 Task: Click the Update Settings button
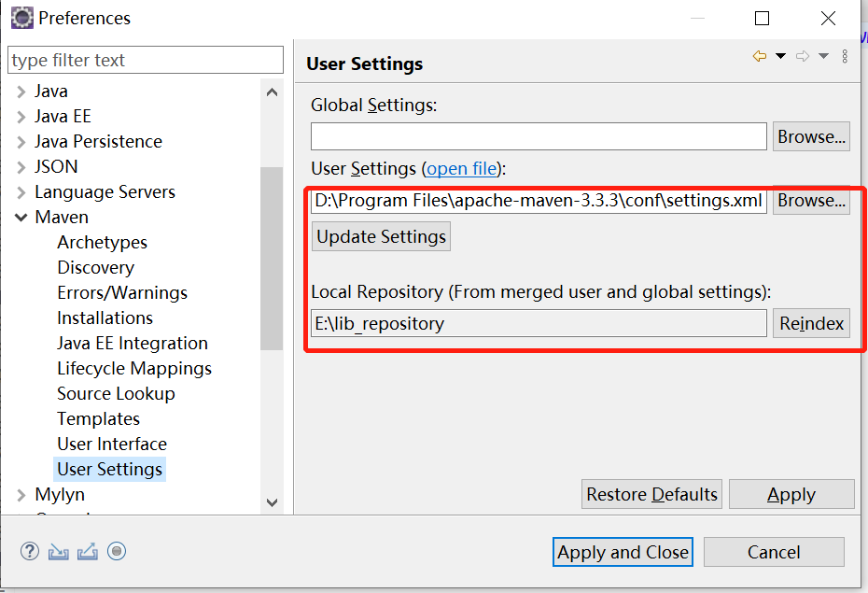coord(382,237)
